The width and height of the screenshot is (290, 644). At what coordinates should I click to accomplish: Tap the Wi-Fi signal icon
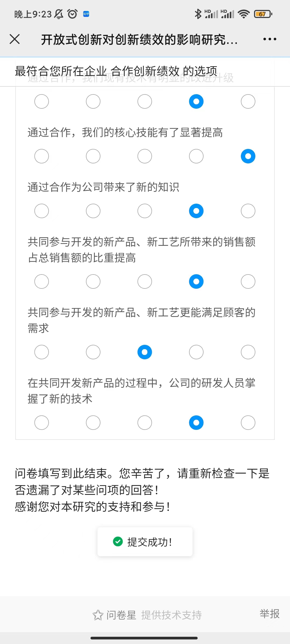[x=244, y=14]
